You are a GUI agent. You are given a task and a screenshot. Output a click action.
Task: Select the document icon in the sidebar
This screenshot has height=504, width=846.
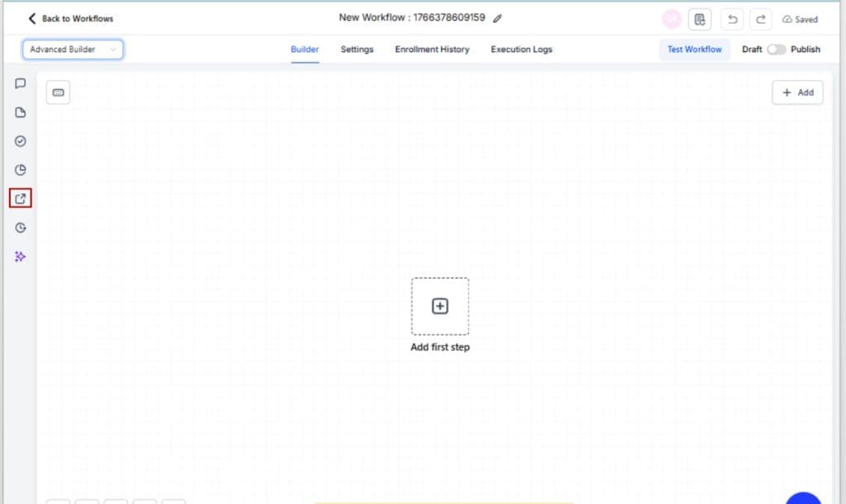[20, 112]
